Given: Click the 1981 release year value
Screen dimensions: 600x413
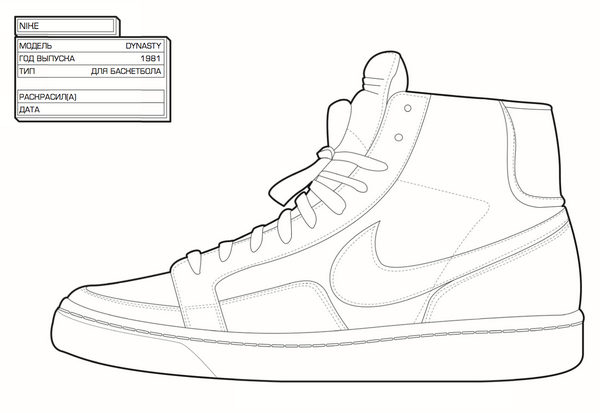Looking at the screenshot, I should [x=151, y=59].
